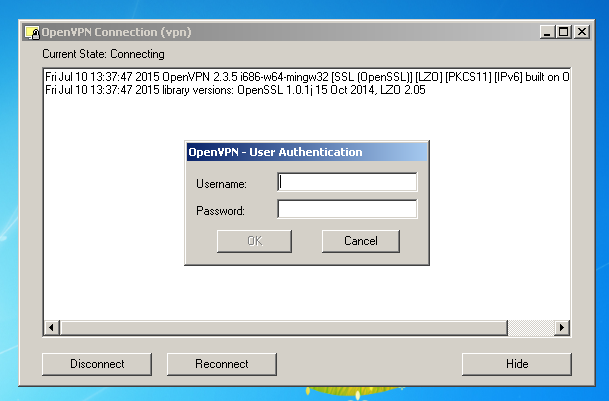
Task: Close the OpenVPN Connection window
Action: [x=582, y=32]
